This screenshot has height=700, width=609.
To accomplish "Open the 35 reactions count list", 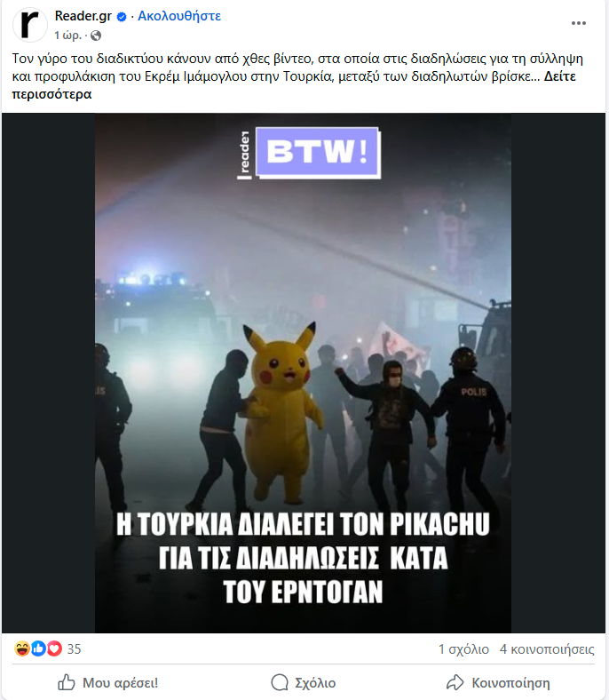I will [74, 648].
